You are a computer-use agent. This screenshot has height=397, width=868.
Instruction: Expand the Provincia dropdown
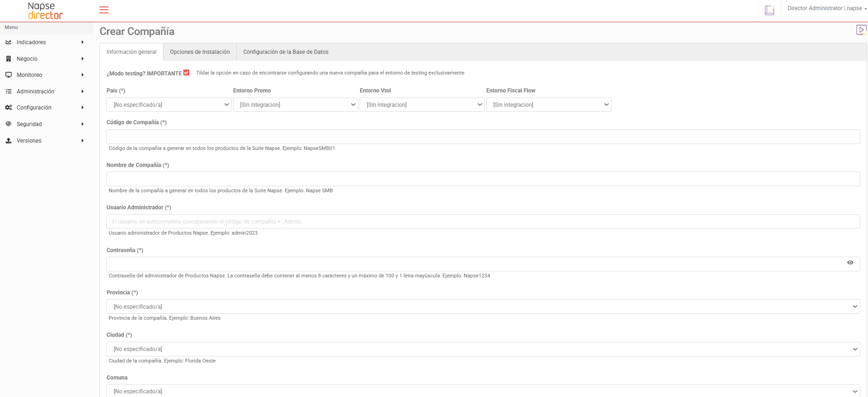point(483,307)
